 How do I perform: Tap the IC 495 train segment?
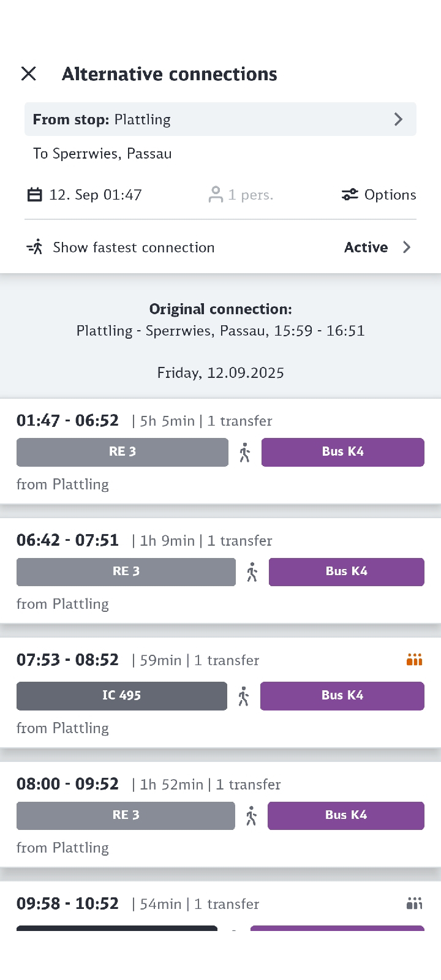122,696
